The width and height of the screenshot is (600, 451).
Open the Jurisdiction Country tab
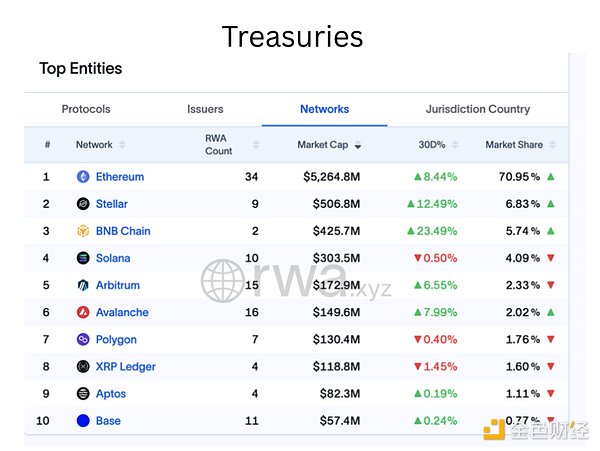(x=477, y=109)
